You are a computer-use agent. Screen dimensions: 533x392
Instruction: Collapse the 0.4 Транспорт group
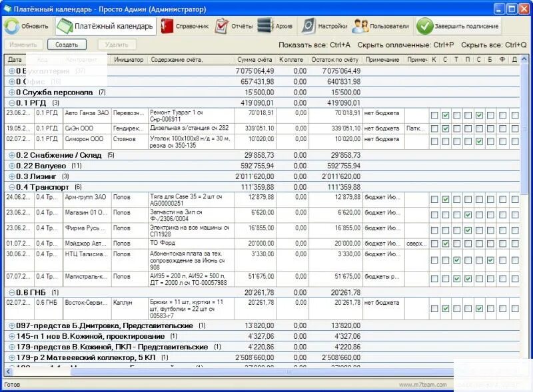(12, 187)
